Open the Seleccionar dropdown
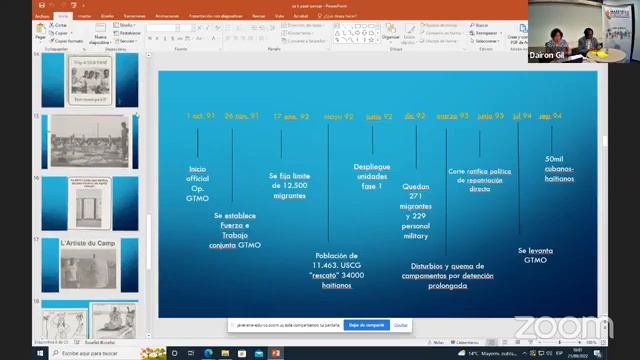 point(485,41)
